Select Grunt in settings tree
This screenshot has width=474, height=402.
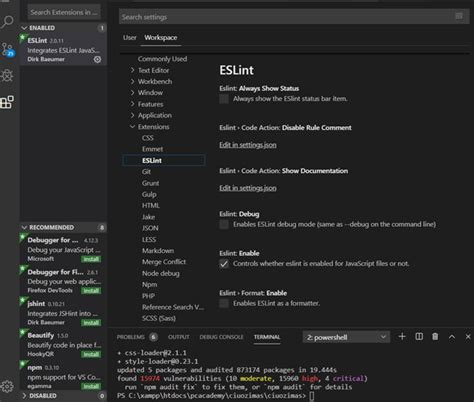(x=150, y=183)
